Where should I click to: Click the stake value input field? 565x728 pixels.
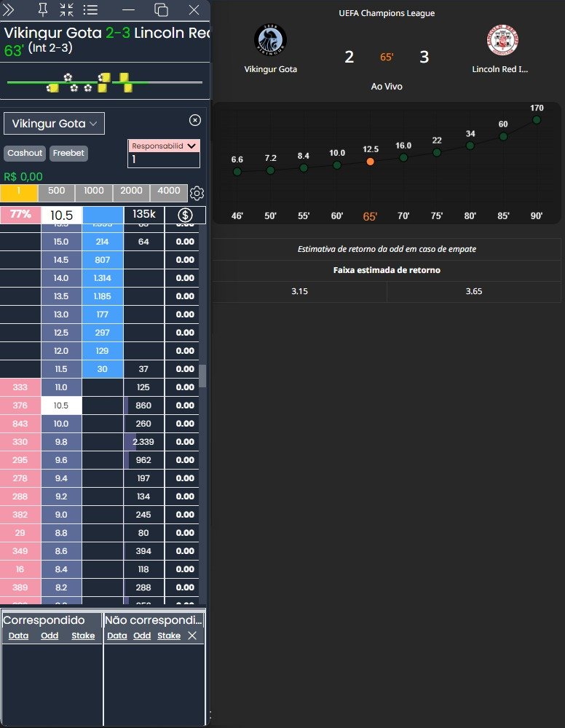(x=164, y=159)
